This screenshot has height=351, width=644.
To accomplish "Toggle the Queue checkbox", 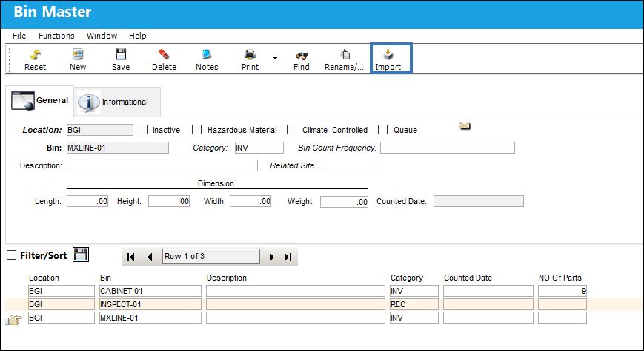I will click(x=383, y=130).
